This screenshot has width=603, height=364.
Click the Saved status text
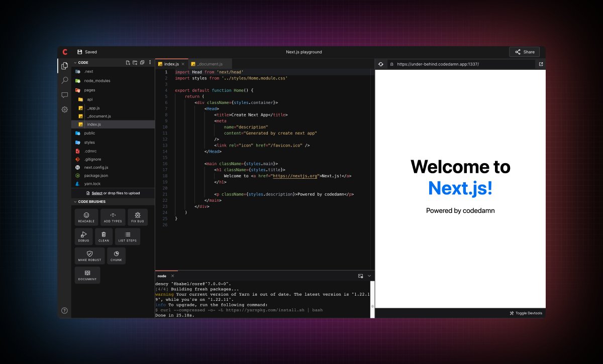click(x=91, y=52)
